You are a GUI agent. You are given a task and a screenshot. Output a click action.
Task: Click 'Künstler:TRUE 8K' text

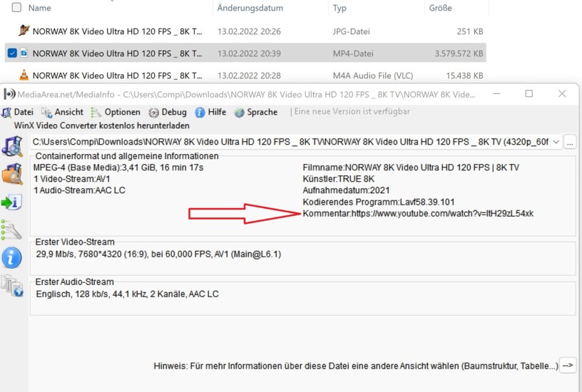339,179
